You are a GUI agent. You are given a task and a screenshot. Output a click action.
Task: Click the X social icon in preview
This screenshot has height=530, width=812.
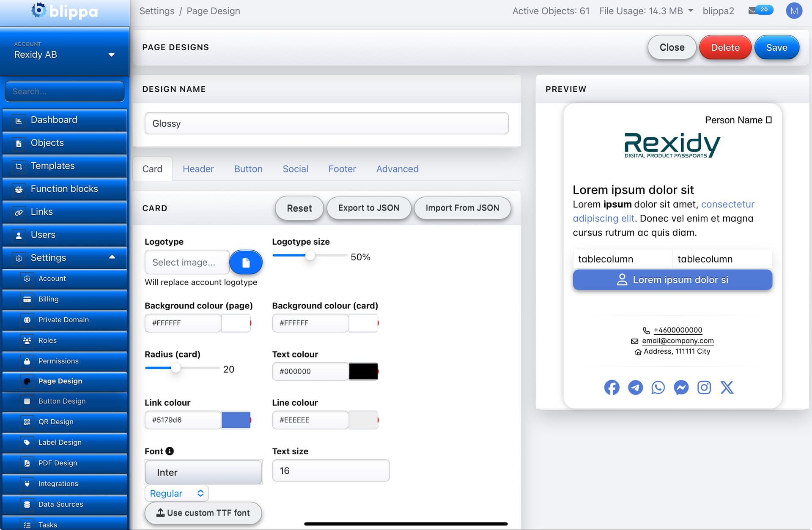click(727, 387)
